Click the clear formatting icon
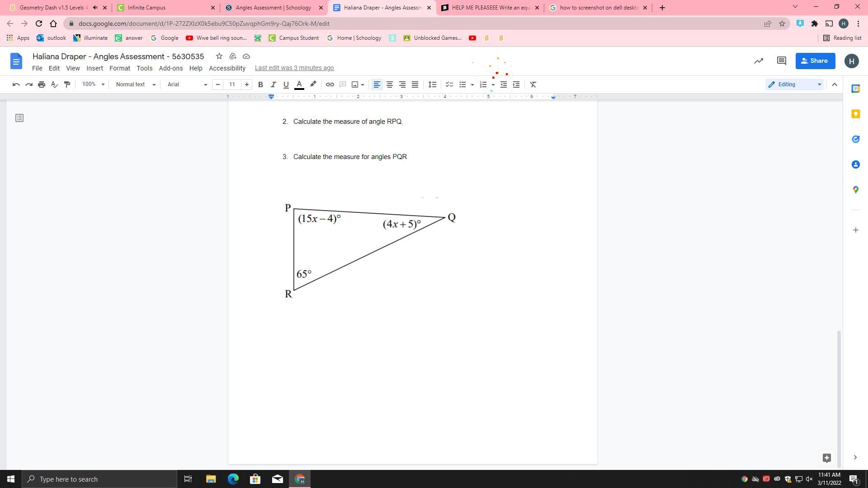The height and width of the screenshot is (488, 868). click(x=533, y=84)
